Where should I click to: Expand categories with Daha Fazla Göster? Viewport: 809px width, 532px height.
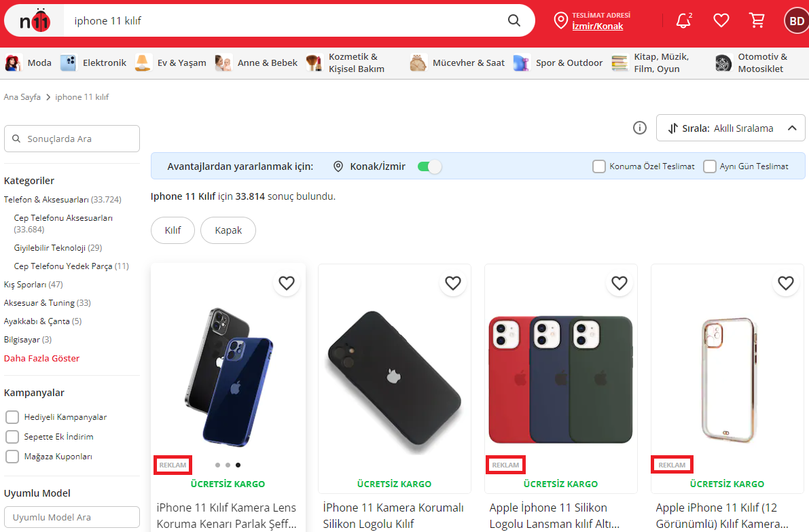coord(42,358)
